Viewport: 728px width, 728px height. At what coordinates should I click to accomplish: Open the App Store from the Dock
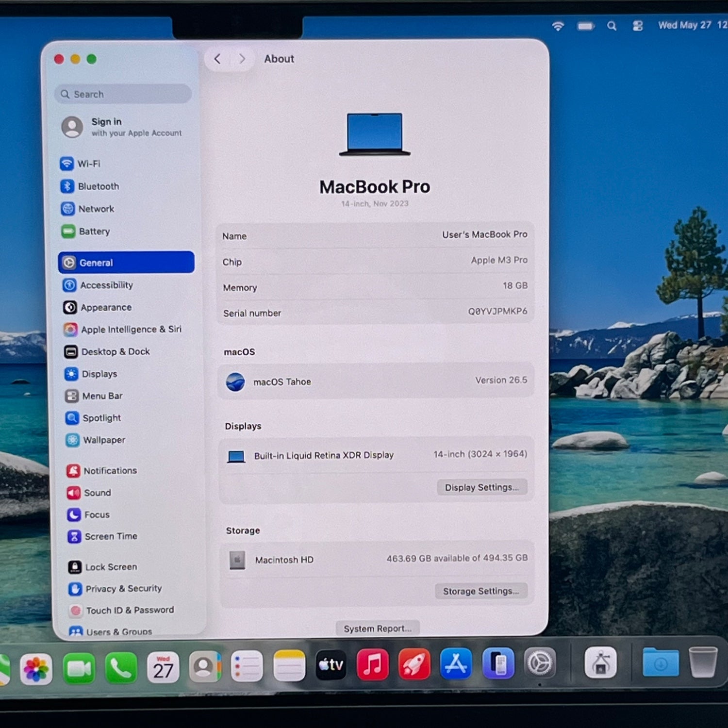tap(456, 663)
